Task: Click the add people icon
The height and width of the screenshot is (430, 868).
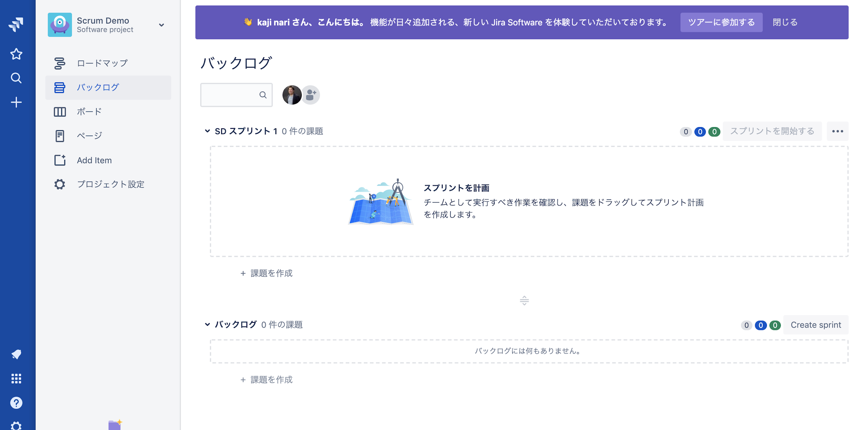Action: click(x=310, y=95)
